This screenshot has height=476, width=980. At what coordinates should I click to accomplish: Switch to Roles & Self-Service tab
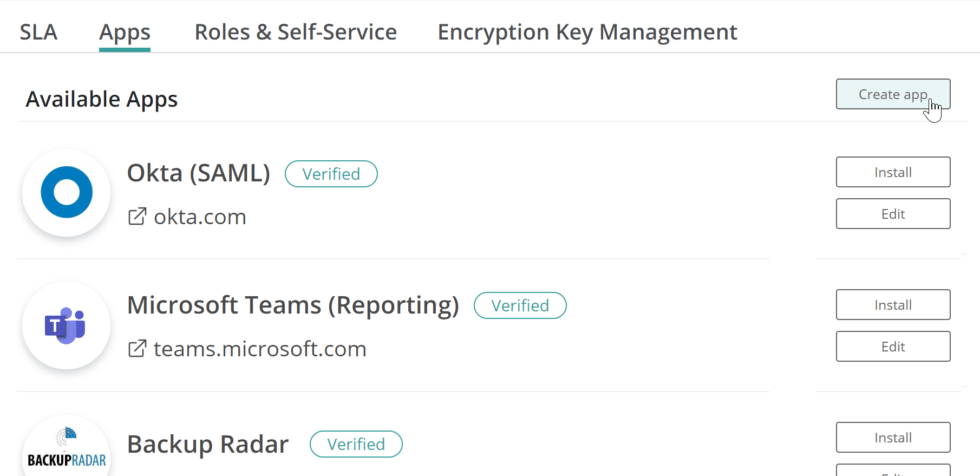pos(296,32)
